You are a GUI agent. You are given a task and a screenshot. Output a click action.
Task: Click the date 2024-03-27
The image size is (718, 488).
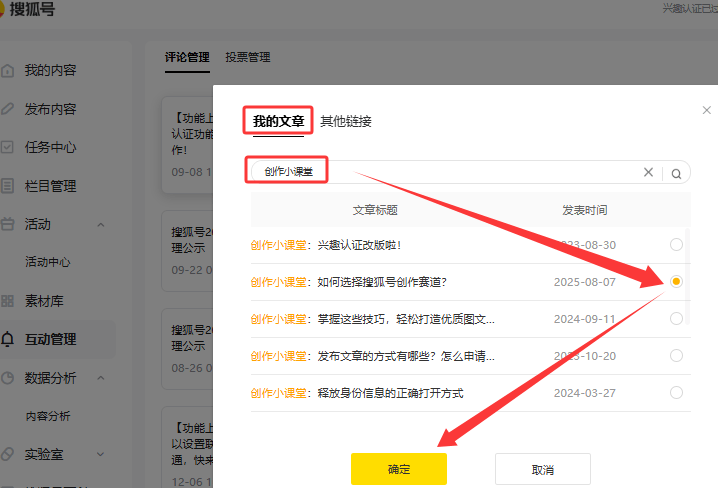click(x=585, y=393)
